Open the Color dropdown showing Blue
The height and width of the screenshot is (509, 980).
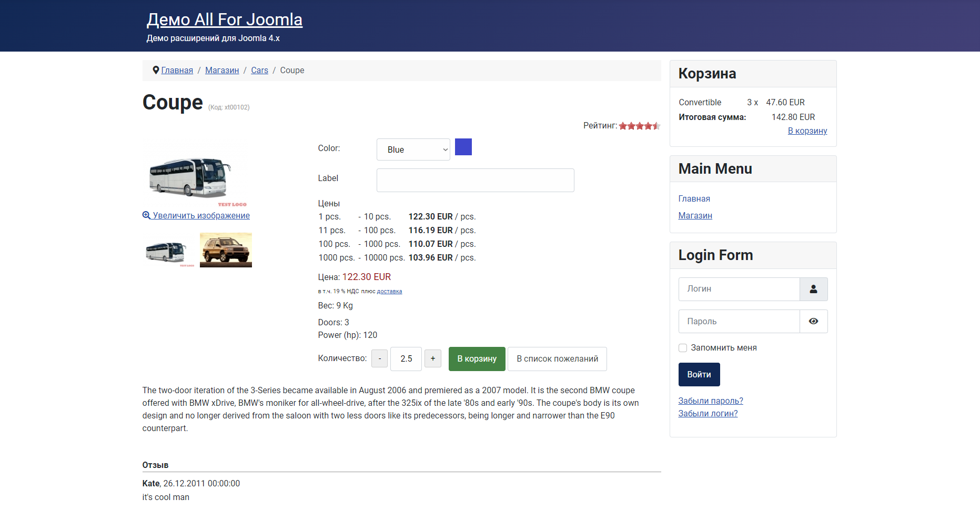413,149
